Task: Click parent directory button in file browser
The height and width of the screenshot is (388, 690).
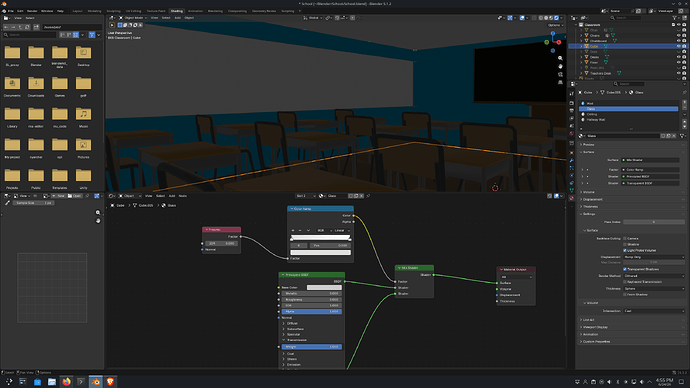Action: coord(20,27)
